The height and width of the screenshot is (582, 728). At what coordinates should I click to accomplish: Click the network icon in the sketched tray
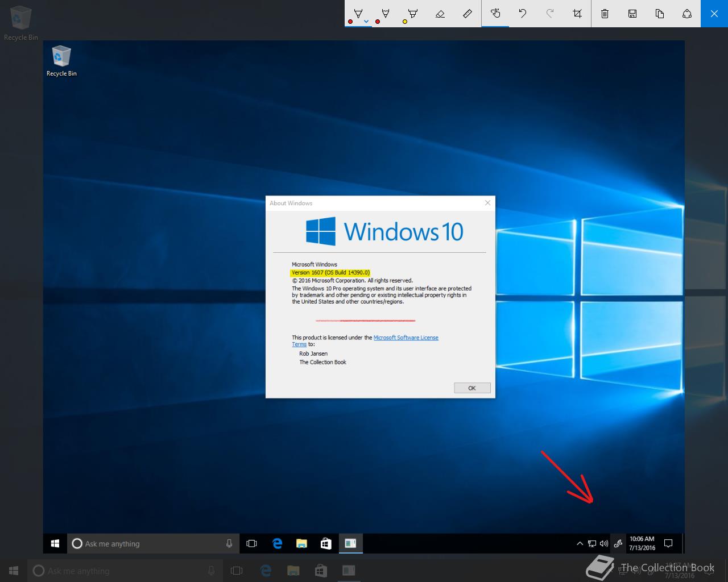click(x=592, y=544)
